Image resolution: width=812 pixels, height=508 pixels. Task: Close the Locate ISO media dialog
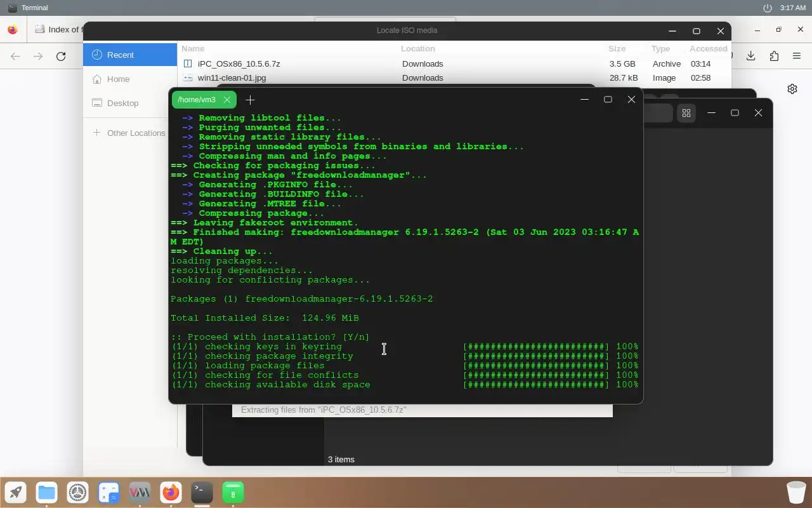(720, 30)
